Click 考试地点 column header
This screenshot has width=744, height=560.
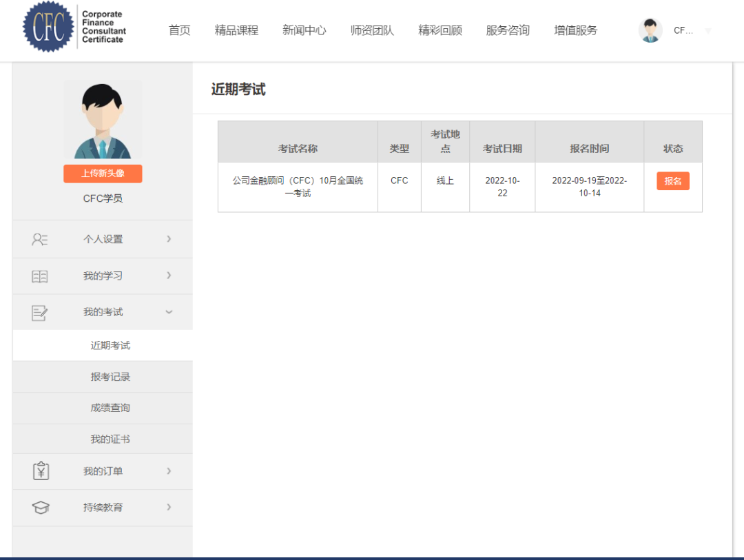tap(445, 141)
